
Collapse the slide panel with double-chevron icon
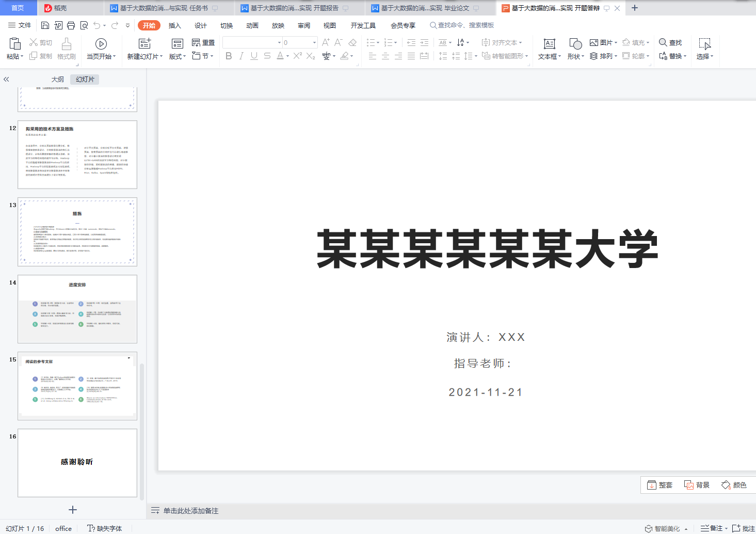pos(6,79)
